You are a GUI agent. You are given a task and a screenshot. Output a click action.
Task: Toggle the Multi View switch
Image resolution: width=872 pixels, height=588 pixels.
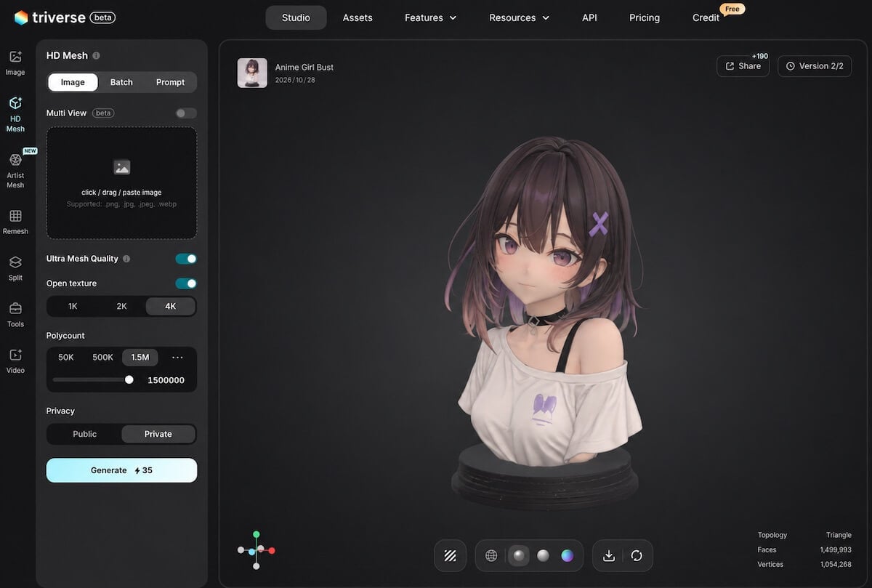pyautogui.click(x=186, y=113)
